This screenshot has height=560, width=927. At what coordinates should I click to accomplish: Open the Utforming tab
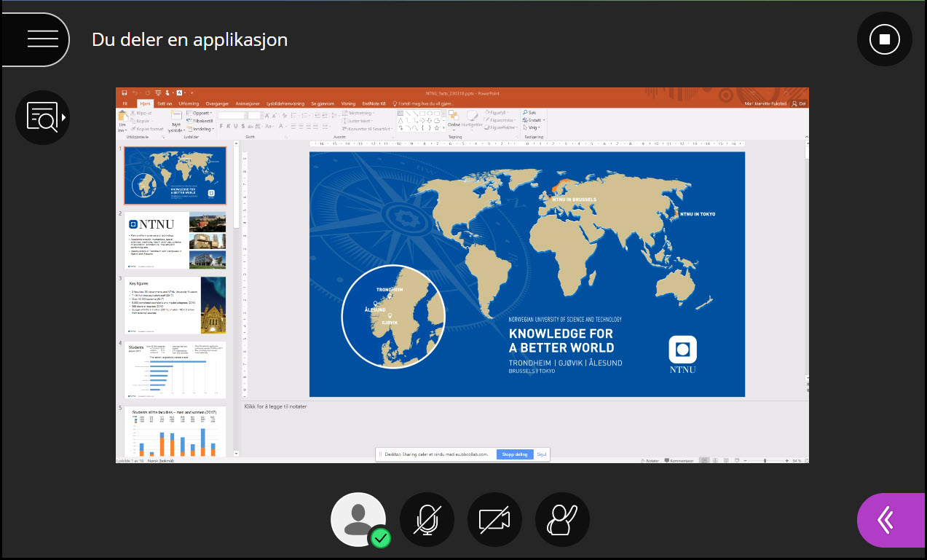(189, 104)
